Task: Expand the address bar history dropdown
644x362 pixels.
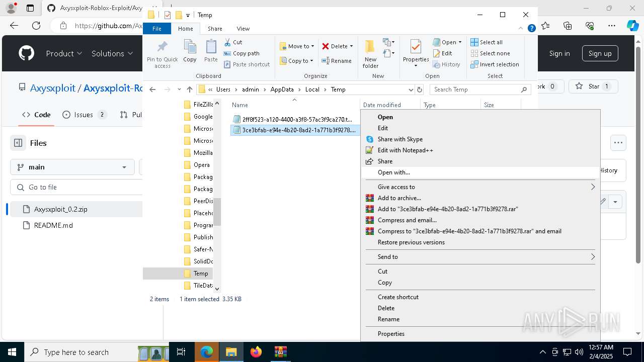Action: (x=411, y=89)
